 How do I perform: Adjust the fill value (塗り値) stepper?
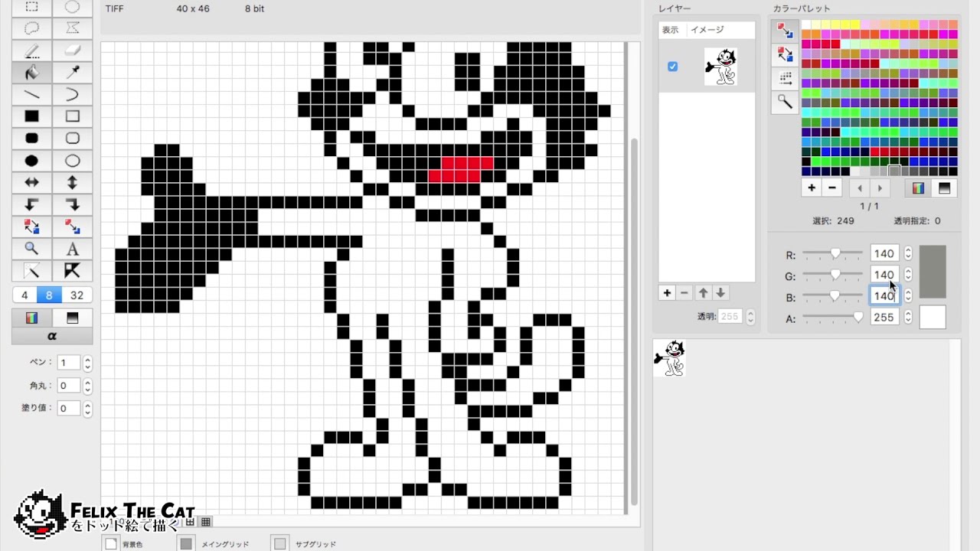[87, 409]
